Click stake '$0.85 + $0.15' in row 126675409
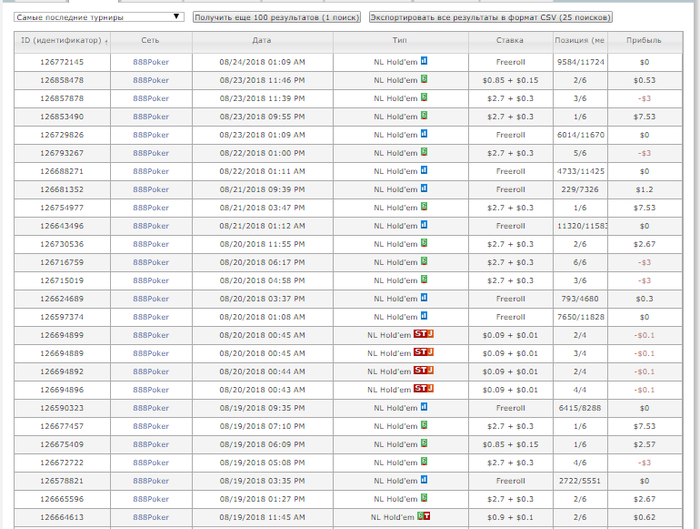Viewport: 700px width, 529px height. click(510, 445)
